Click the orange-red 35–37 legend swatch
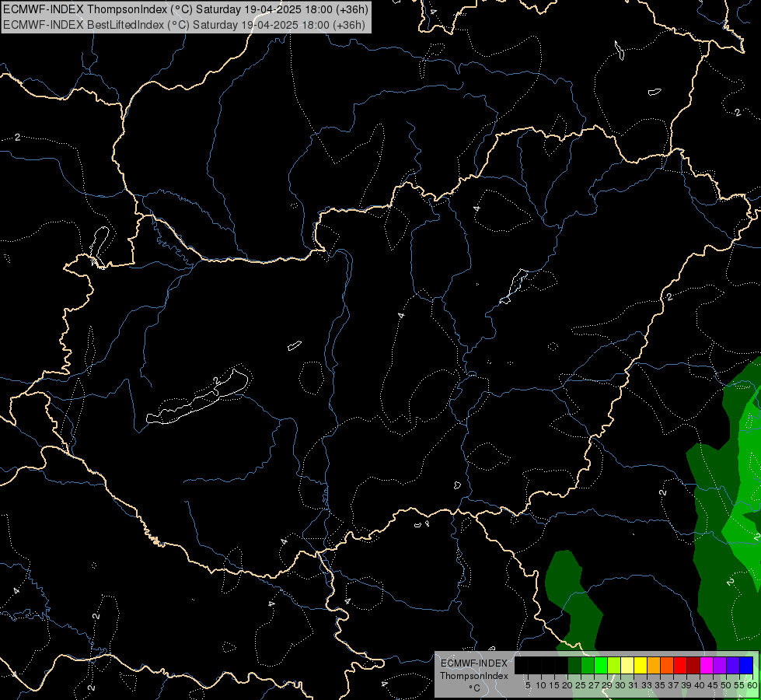761x700 pixels. pyautogui.click(x=667, y=666)
